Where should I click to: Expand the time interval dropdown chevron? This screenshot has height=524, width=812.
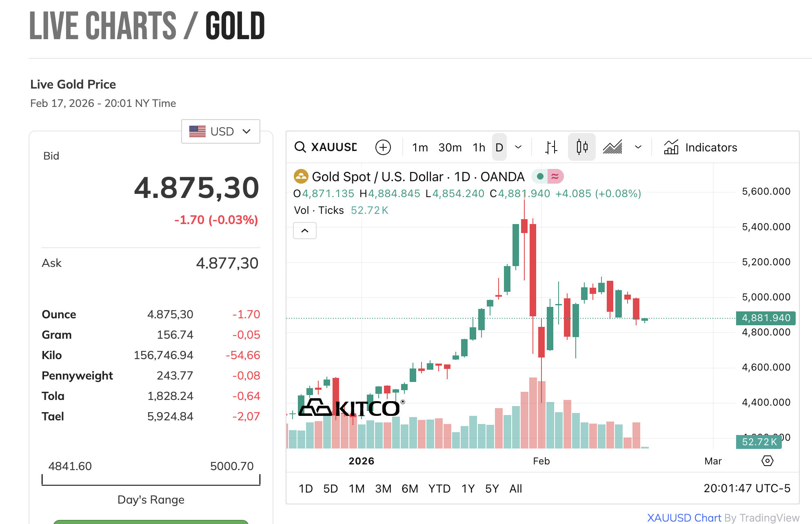[x=518, y=147]
